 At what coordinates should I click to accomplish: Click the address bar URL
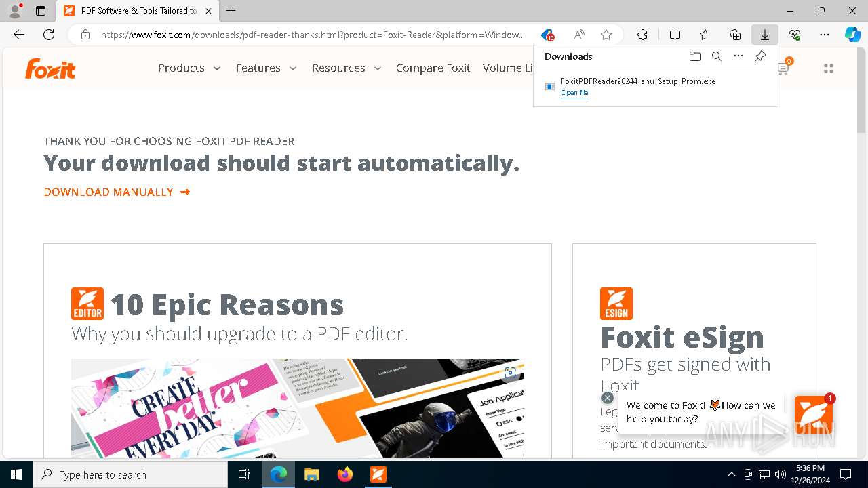point(313,35)
